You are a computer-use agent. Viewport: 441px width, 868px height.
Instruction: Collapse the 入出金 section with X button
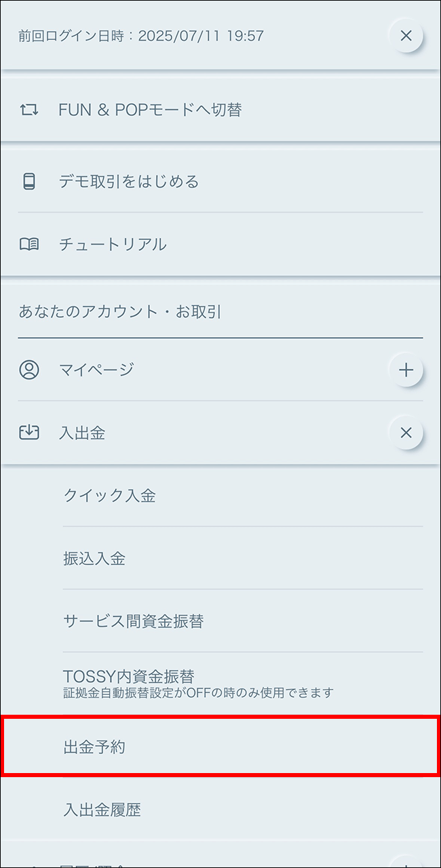point(406,433)
